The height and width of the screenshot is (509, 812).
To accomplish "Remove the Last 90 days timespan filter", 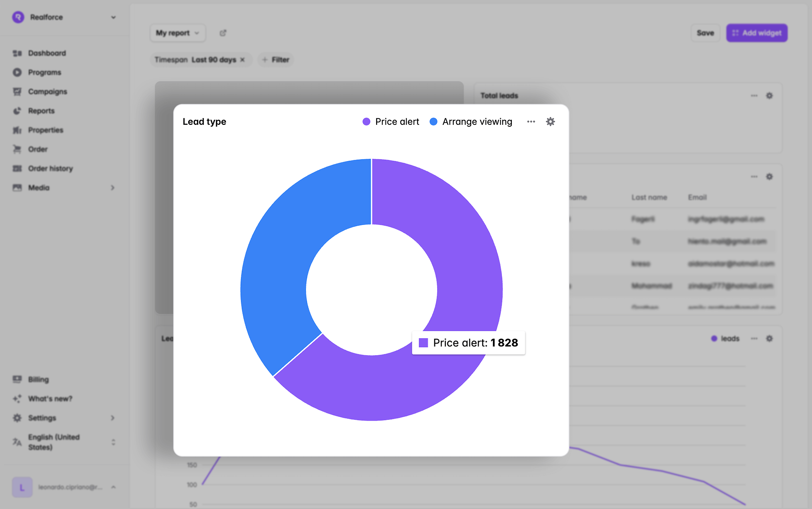I will coord(242,60).
